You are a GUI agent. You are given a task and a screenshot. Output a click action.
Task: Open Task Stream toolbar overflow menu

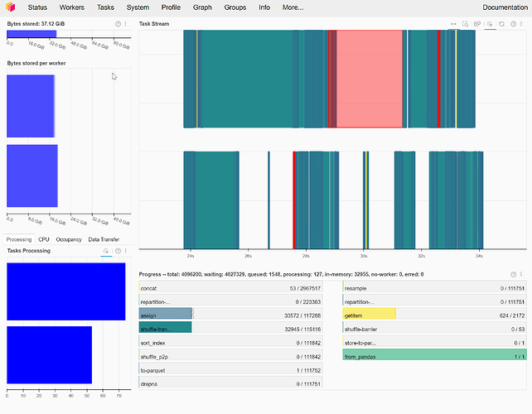click(x=521, y=24)
